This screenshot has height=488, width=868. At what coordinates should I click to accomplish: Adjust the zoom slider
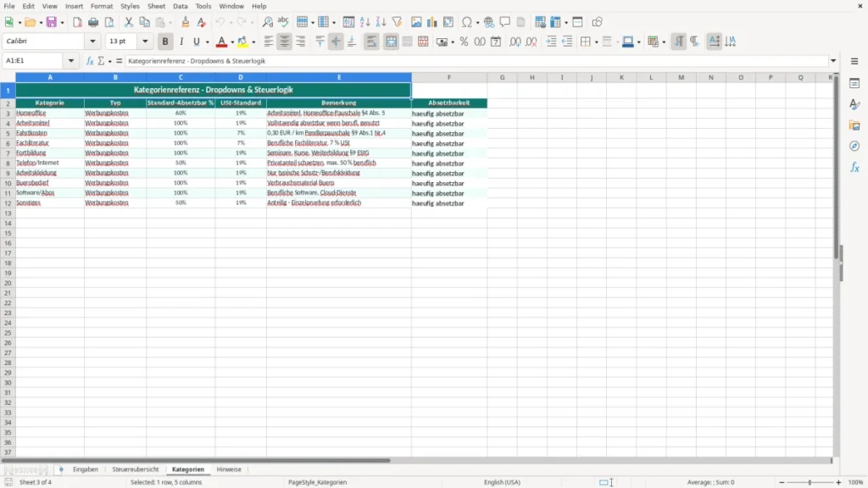pos(810,482)
